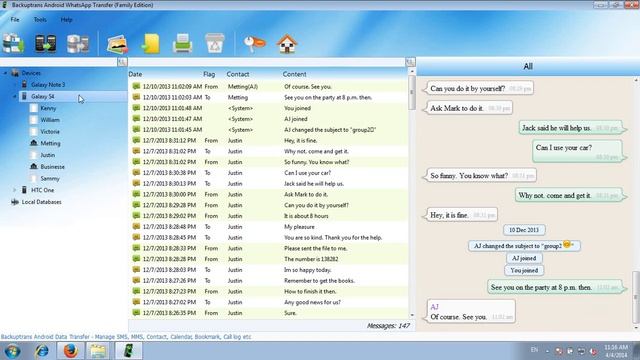Select row 'Why not. come and get it.'
The image size is (640, 360).
point(269,151)
